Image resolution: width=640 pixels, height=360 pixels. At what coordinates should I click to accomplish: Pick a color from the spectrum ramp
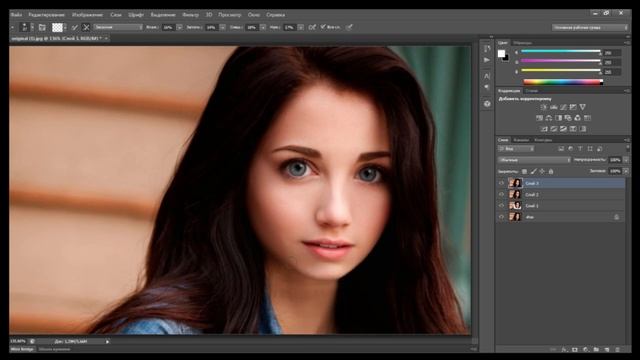click(562, 82)
